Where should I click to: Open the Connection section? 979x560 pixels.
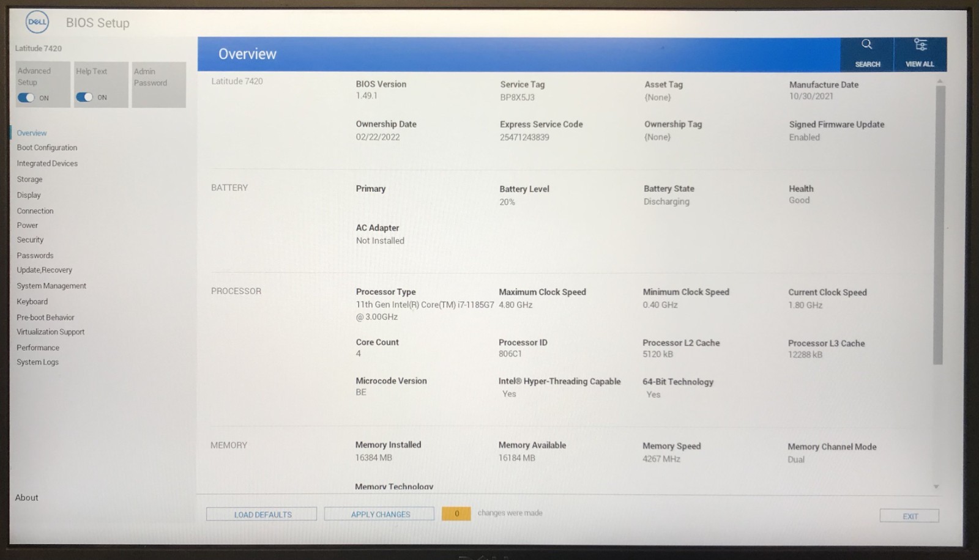pos(35,211)
